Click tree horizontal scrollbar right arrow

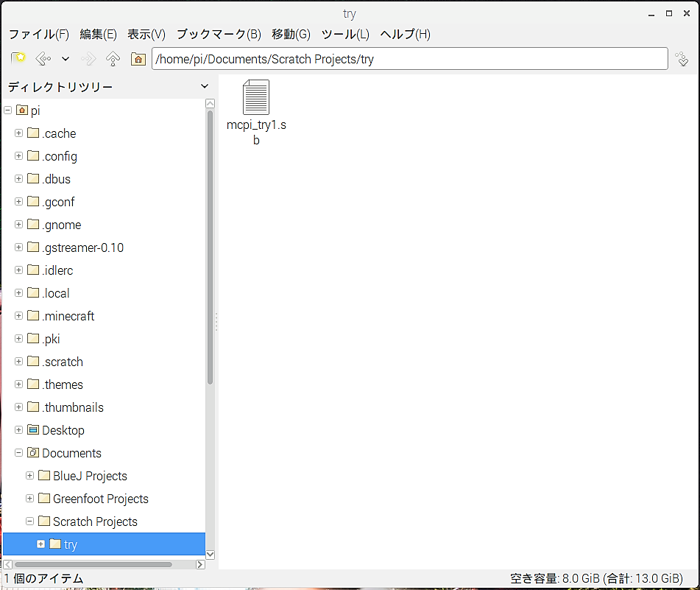(x=200, y=564)
